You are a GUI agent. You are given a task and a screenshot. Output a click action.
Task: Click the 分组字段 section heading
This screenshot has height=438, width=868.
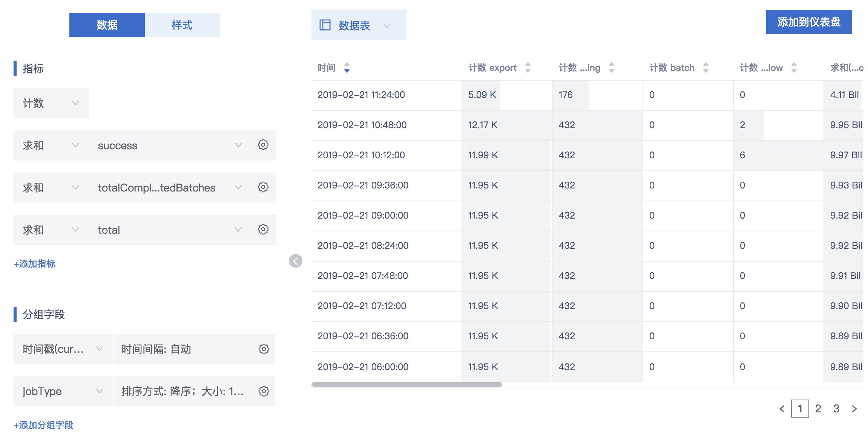44,314
